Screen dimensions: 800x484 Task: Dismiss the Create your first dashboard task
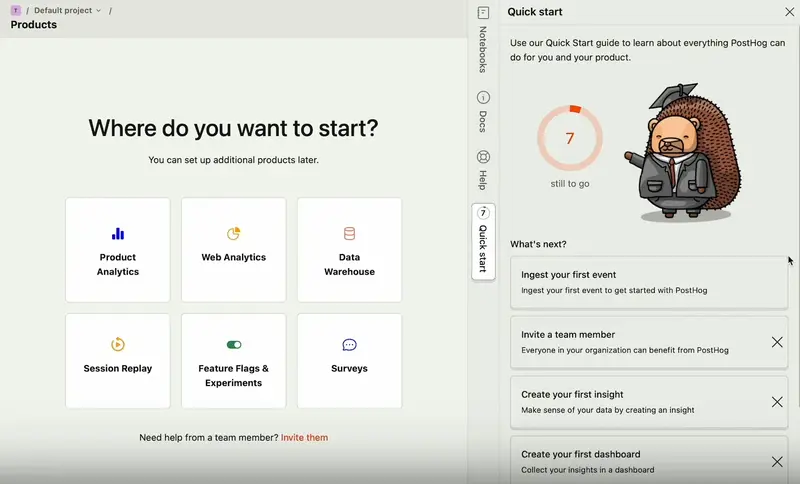click(x=777, y=462)
